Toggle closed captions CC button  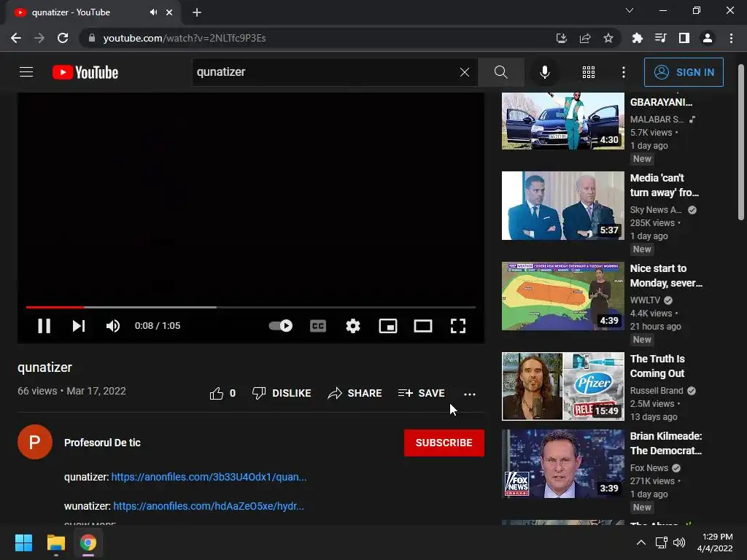(x=318, y=326)
